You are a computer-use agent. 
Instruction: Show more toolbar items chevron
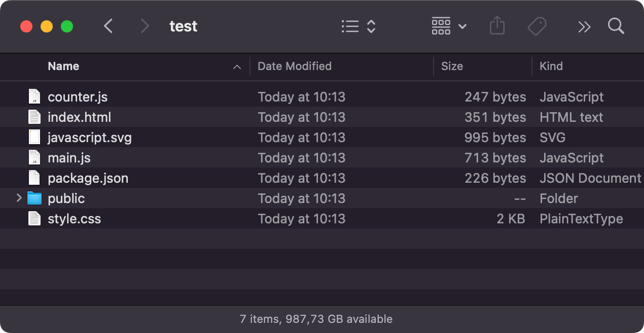[x=584, y=27]
